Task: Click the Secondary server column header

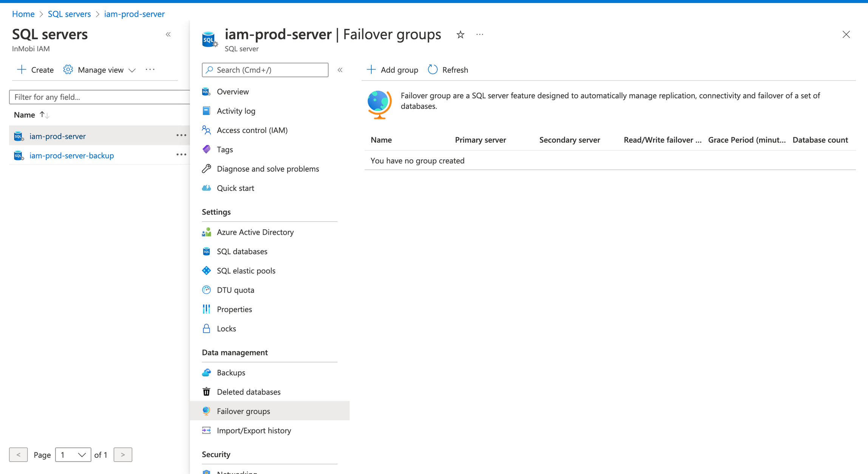Action: click(x=570, y=140)
